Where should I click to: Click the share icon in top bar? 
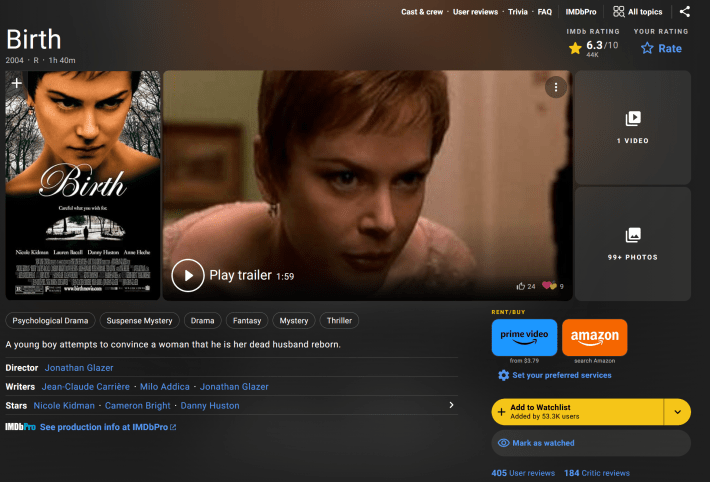click(685, 12)
